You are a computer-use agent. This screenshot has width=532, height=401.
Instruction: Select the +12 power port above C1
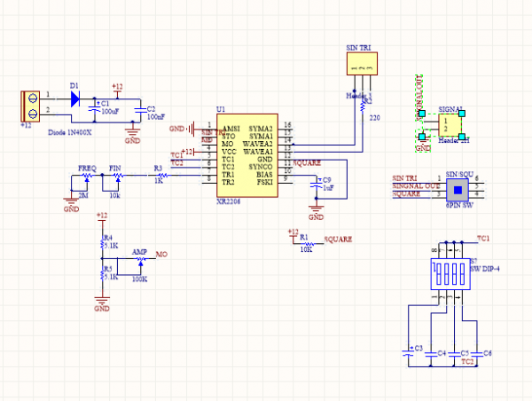click(117, 90)
